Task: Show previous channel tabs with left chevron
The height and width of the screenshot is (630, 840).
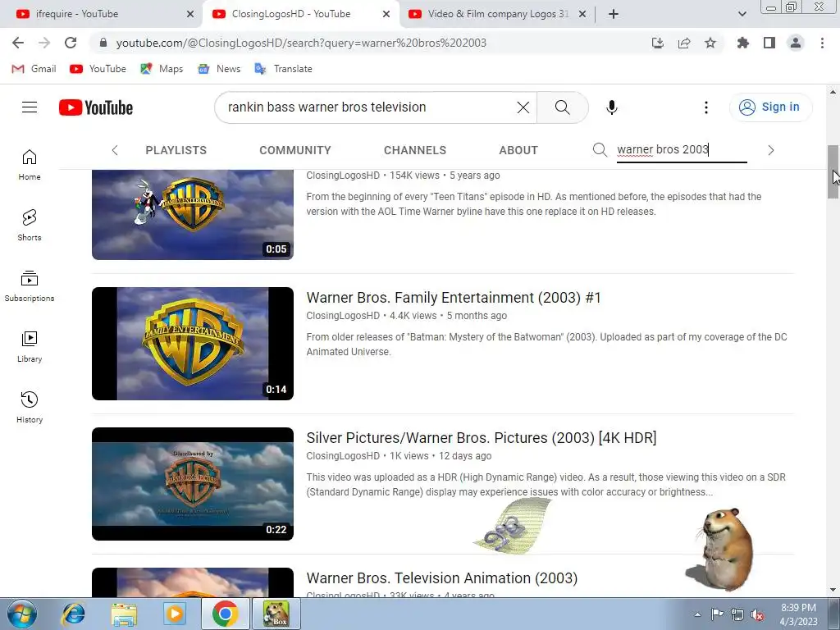Action: point(115,150)
